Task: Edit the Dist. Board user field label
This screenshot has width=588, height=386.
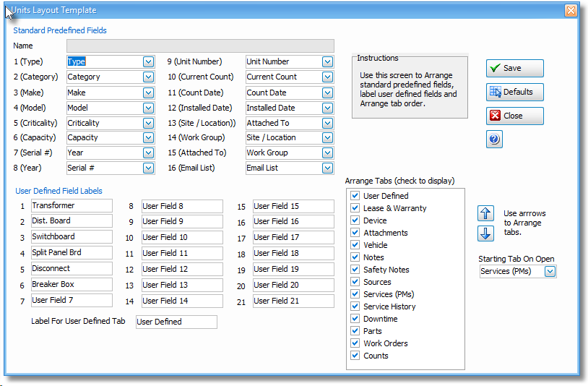Action: pos(72,221)
